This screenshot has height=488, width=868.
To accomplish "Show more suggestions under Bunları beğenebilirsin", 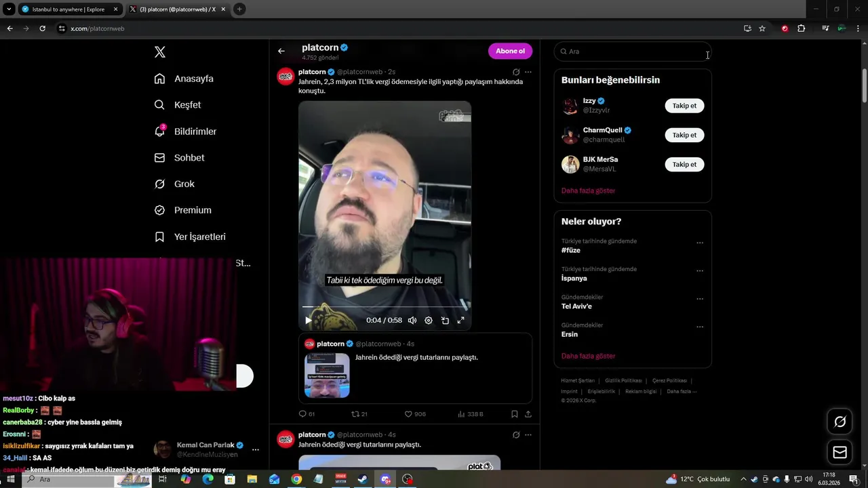I will (x=588, y=191).
